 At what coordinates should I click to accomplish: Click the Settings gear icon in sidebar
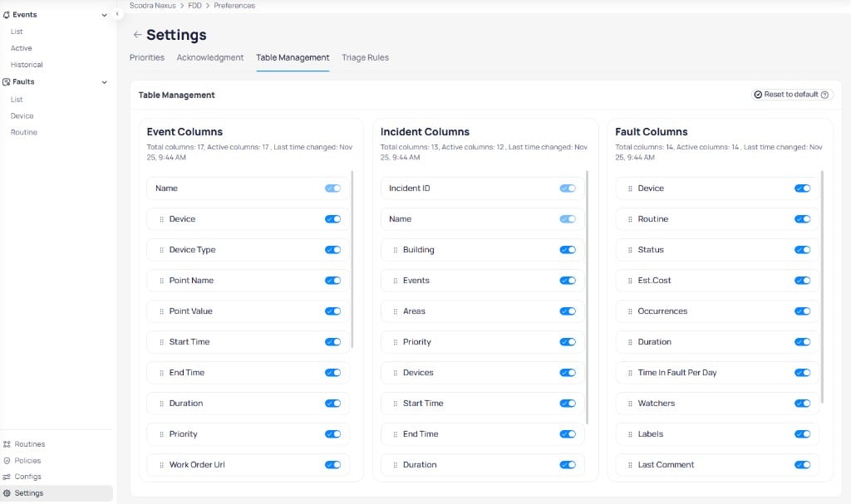[x=7, y=493]
